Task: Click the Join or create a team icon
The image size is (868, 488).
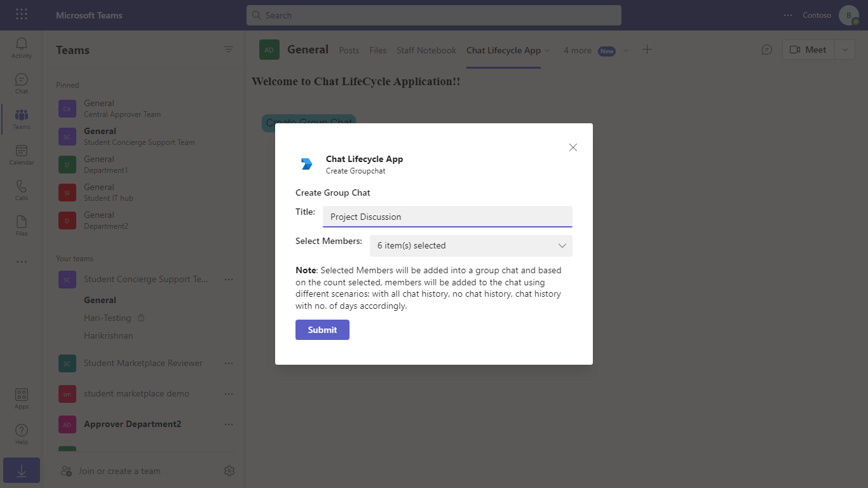Action: [66, 471]
